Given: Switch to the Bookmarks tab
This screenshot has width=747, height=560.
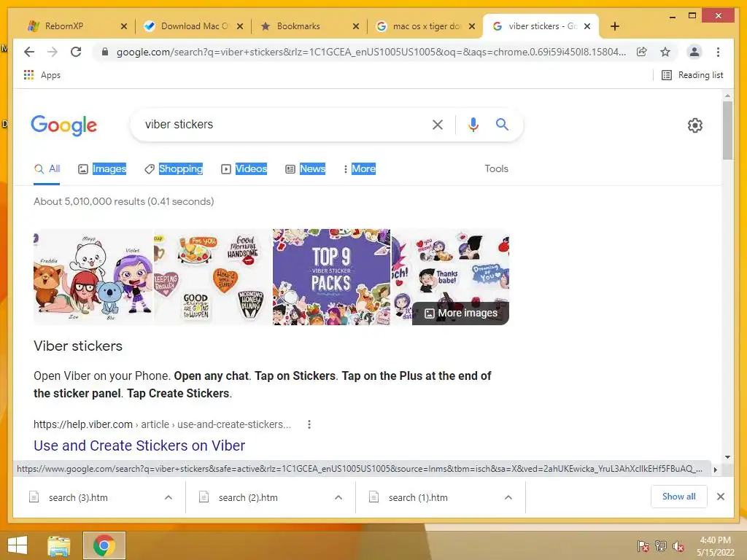Looking at the screenshot, I should 305,26.
